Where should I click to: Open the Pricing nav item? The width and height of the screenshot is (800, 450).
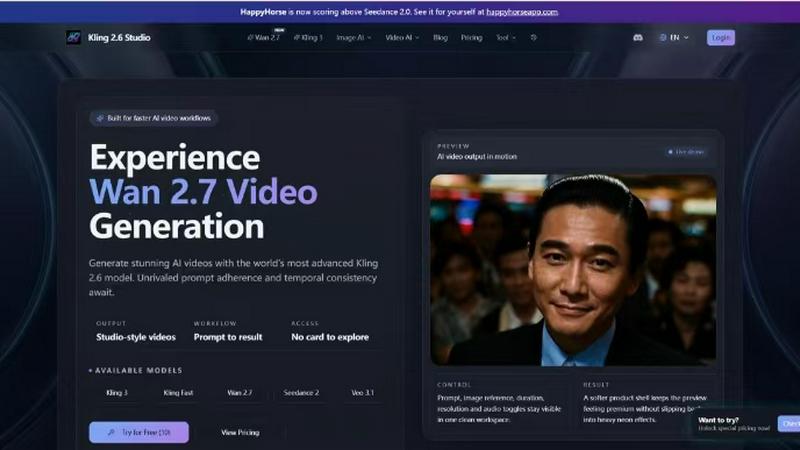[x=471, y=38]
